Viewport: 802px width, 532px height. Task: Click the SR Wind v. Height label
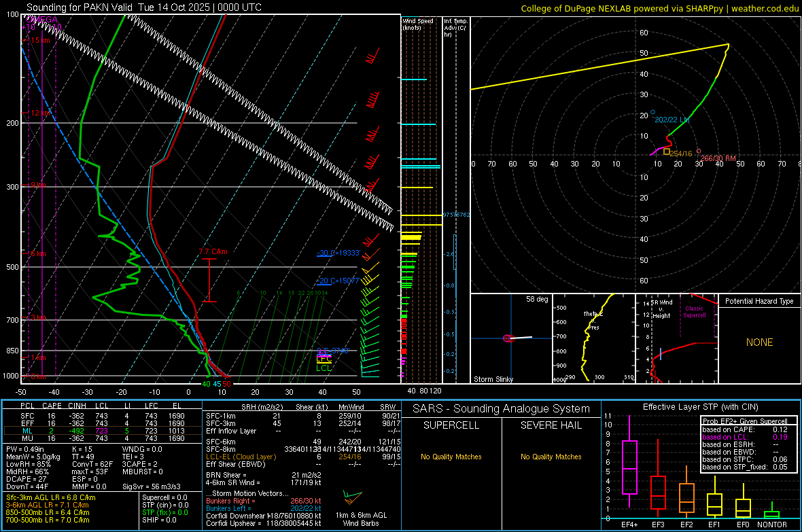661,309
